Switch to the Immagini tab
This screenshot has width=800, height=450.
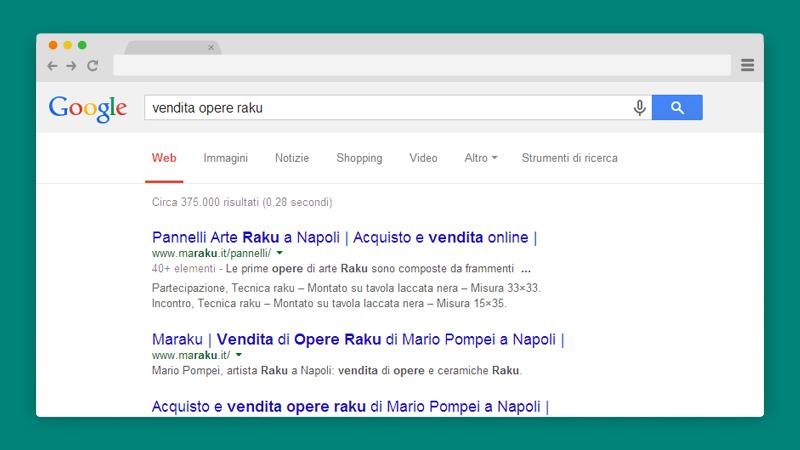(x=226, y=158)
